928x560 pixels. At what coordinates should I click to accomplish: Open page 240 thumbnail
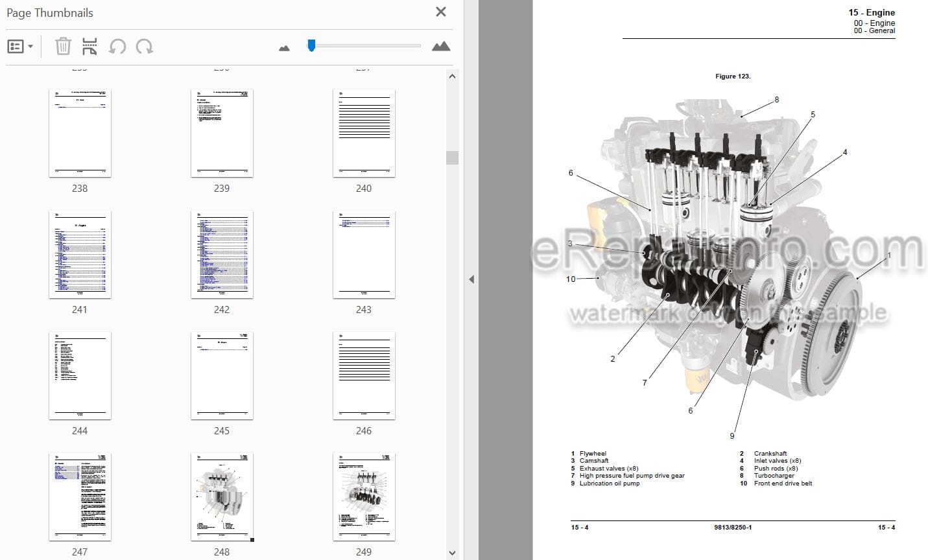[364, 134]
